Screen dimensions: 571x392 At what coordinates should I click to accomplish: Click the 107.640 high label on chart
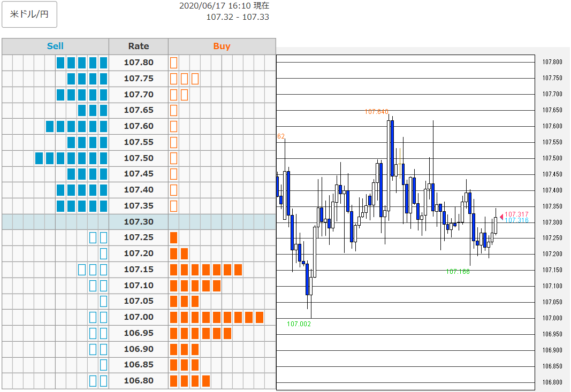(377, 112)
